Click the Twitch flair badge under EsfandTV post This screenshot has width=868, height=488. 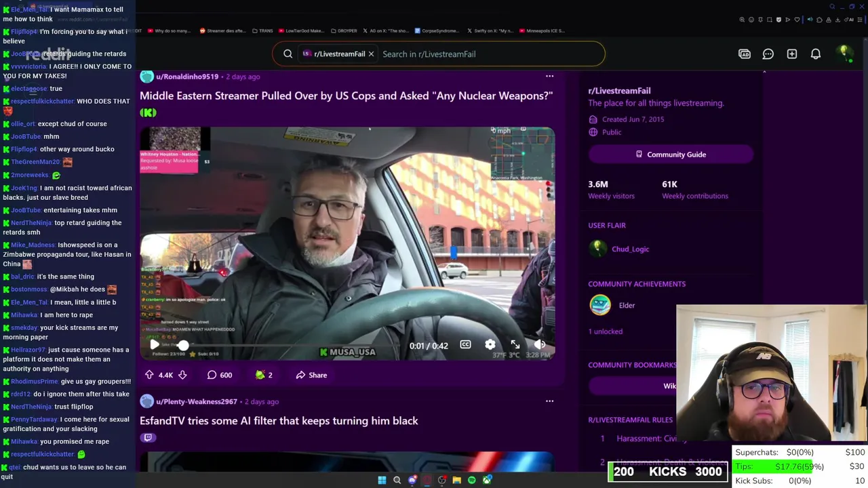point(148,438)
